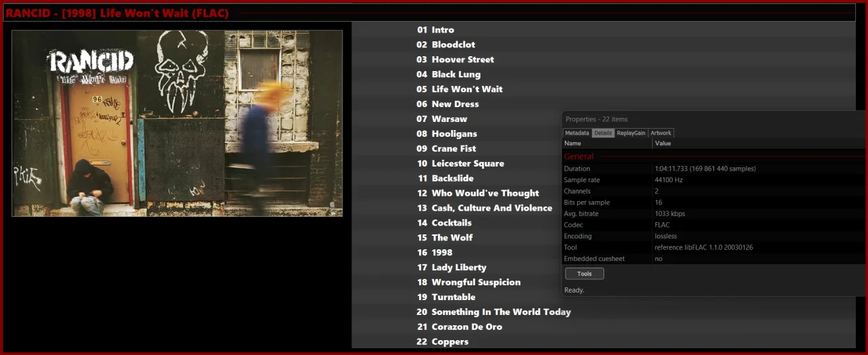The width and height of the screenshot is (868, 355).
Task: Click the Avg. bitrate value 1033 kbps
Action: tap(670, 214)
